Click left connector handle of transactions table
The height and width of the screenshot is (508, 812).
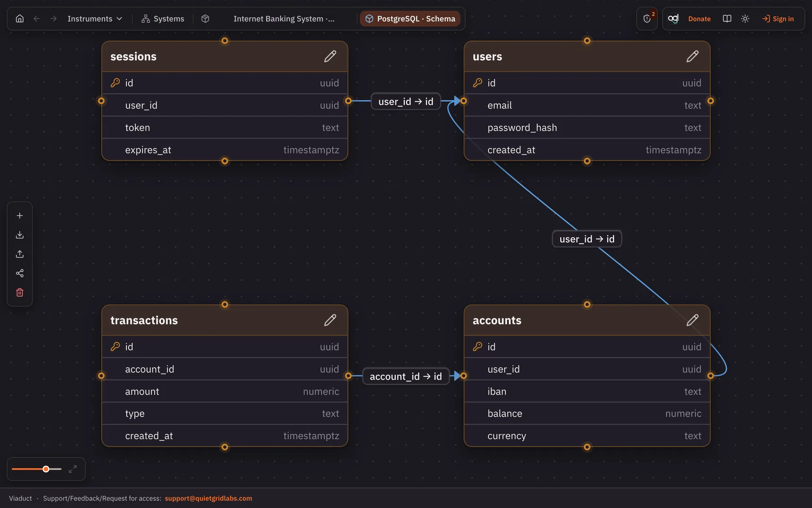(101, 376)
